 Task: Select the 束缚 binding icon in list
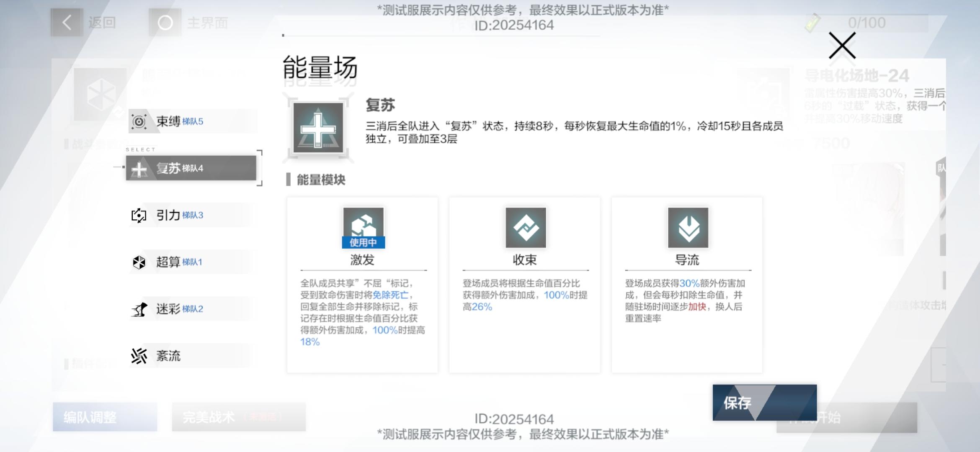tap(139, 122)
